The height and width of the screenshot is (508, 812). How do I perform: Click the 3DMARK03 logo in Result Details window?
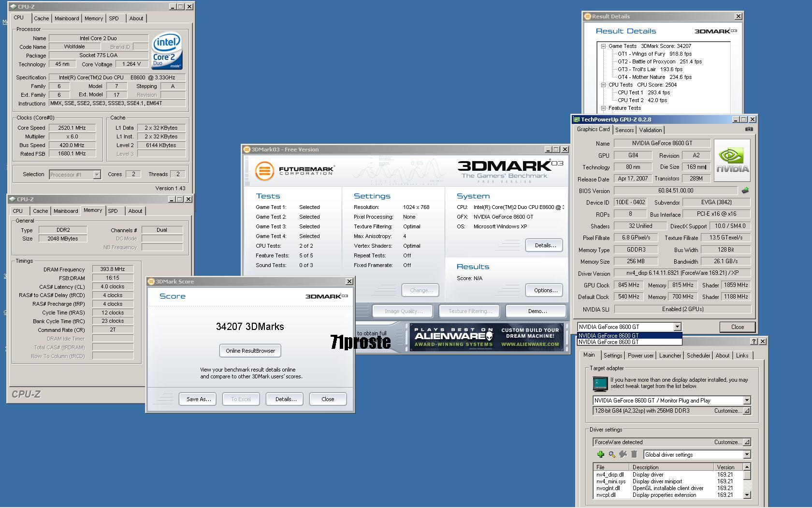pos(716,31)
